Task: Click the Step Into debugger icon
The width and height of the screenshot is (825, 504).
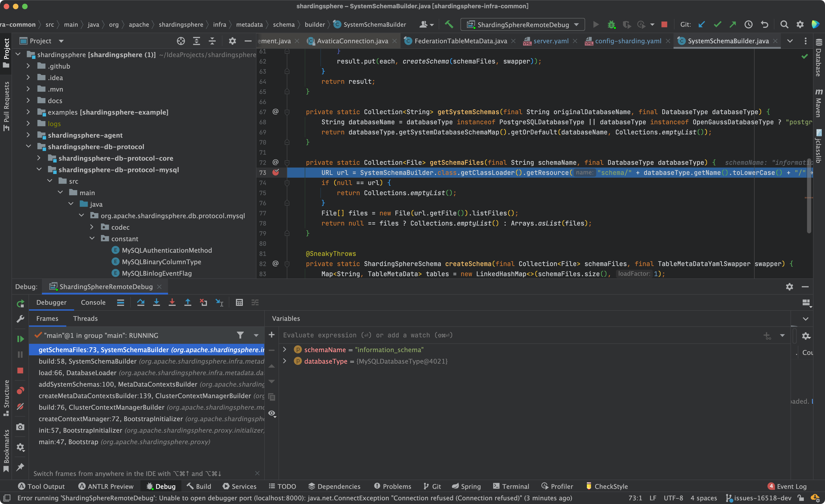Action: [x=156, y=303]
